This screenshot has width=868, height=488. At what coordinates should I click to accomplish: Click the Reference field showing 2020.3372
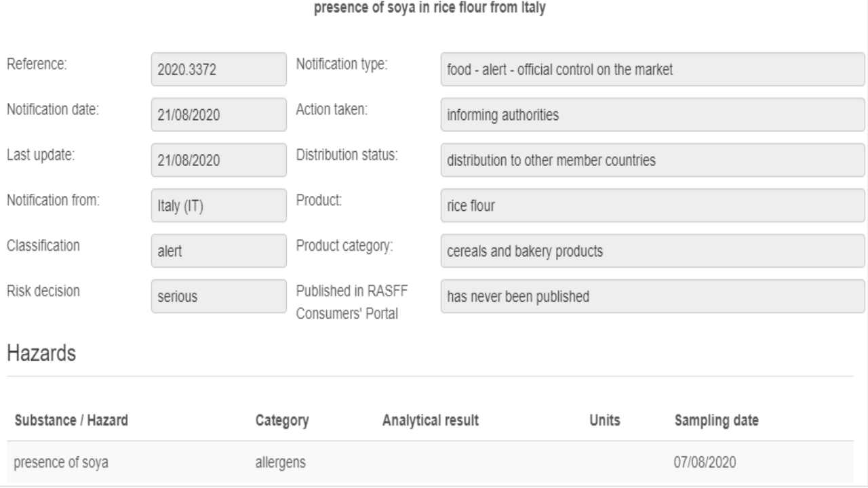(x=219, y=71)
